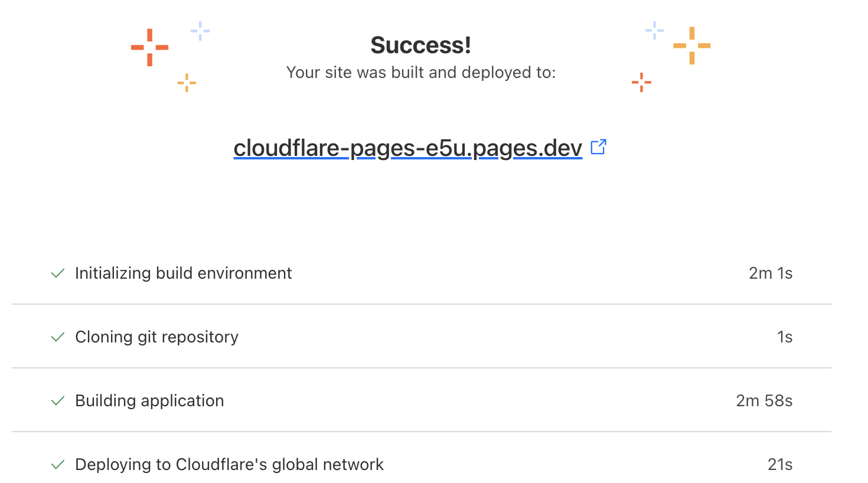The image size is (868, 483).
Task: Click the checkmark next to Initializing build environment
Action: coord(58,273)
